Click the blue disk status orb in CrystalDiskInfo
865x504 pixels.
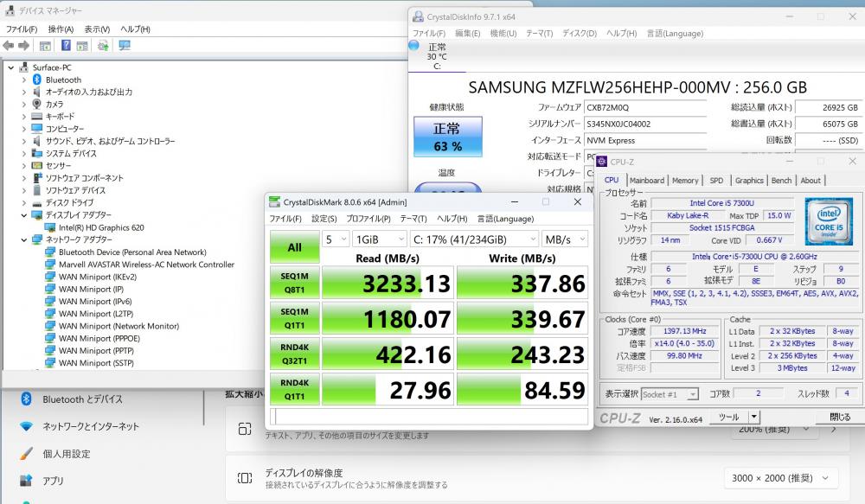[413, 46]
